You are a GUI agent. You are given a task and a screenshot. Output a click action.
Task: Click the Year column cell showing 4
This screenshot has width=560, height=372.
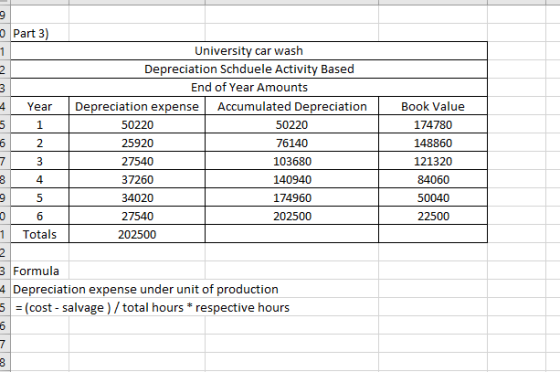[40, 179]
